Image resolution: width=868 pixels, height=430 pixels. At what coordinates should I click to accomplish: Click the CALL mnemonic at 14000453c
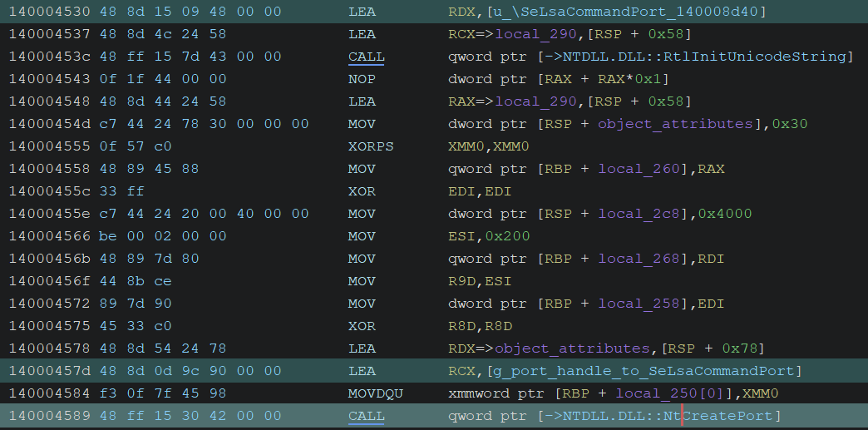(366, 57)
